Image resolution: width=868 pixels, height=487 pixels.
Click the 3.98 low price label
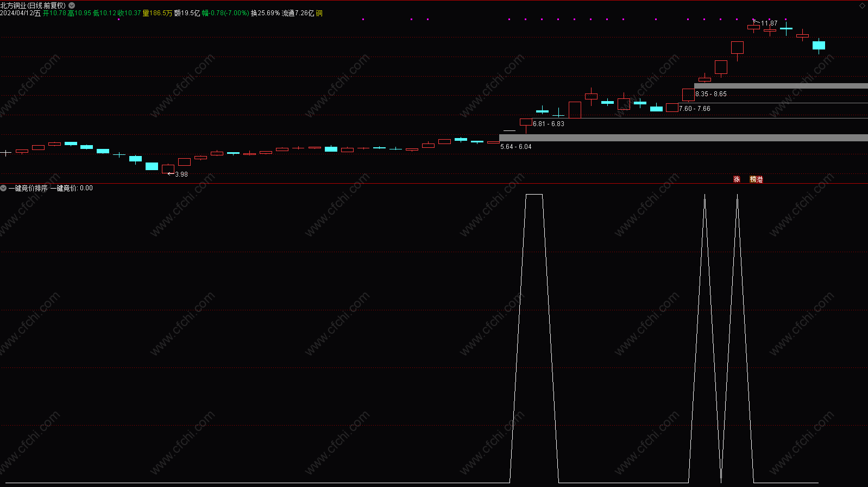181,174
